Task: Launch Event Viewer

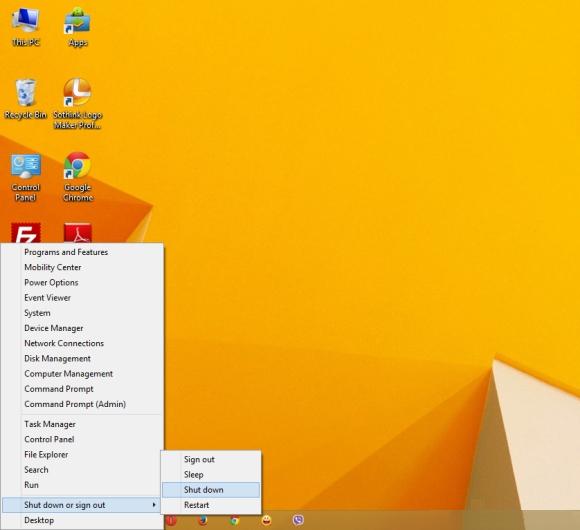Action: pyautogui.click(x=82, y=298)
